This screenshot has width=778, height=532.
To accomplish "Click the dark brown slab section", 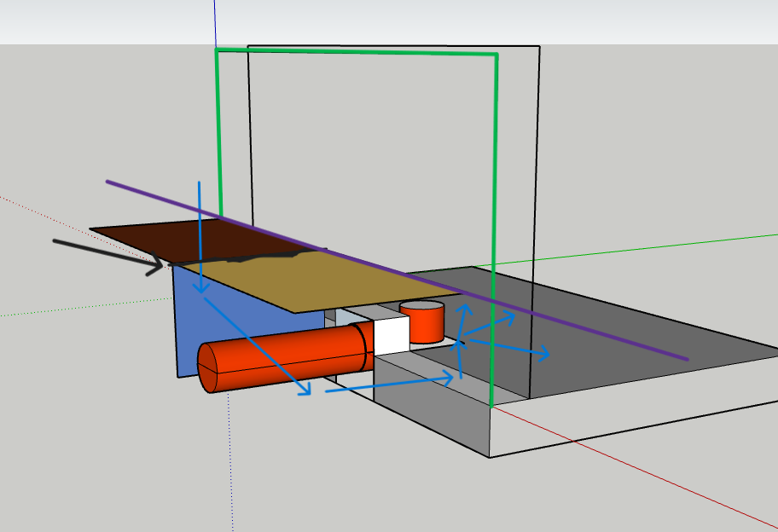I will coord(203,240).
